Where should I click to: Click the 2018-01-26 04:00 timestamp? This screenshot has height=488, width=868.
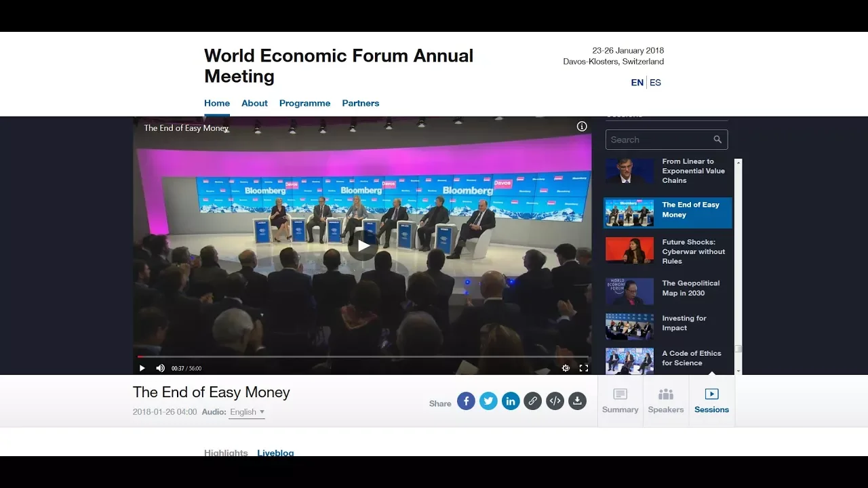(x=165, y=412)
